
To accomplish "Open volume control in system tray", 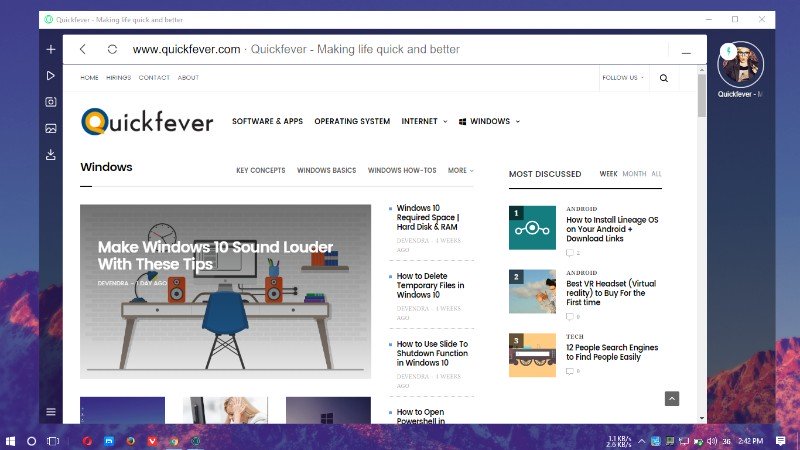I will (x=712, y=441).
